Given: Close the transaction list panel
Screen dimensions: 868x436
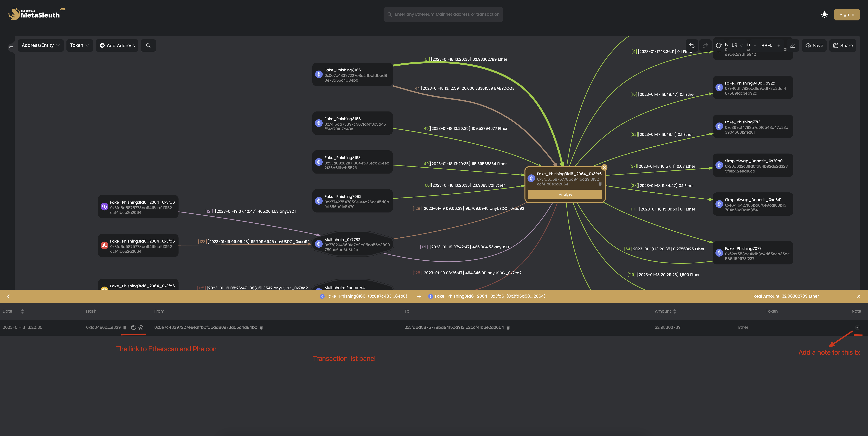Looking at the screenshot, I should pos(859,297).
